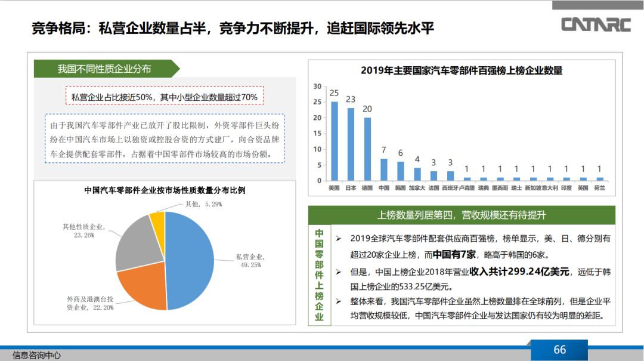644x361 pixels.
Task: Click data label 23 above 日本 bar
Action: click(x=351, y=99)
